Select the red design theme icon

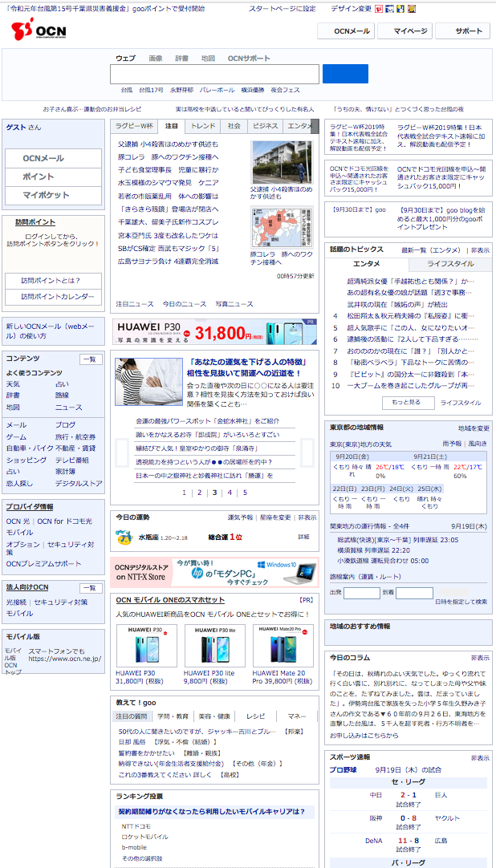[378, 9]
